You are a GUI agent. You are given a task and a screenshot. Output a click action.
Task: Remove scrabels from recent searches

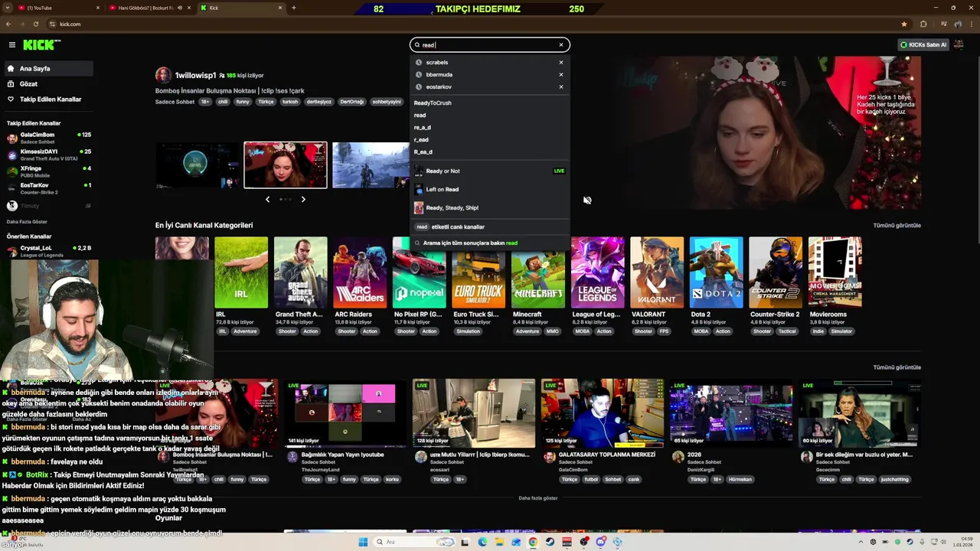pyautogui.click(x=560, y=62)
